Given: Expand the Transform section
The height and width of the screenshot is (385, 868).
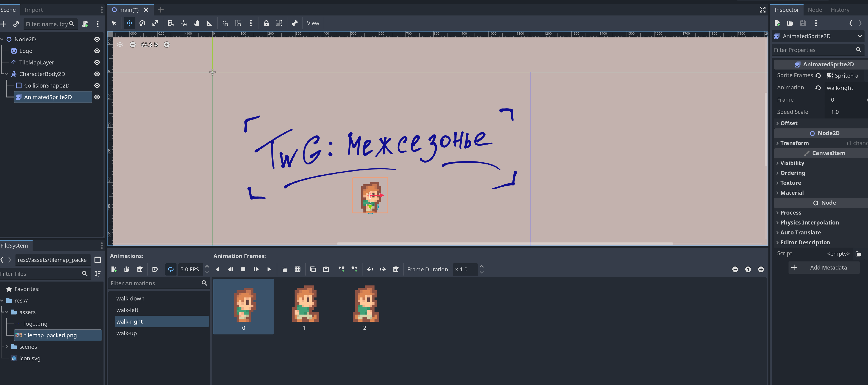Looking at the screenshot, I should point(794,143).
